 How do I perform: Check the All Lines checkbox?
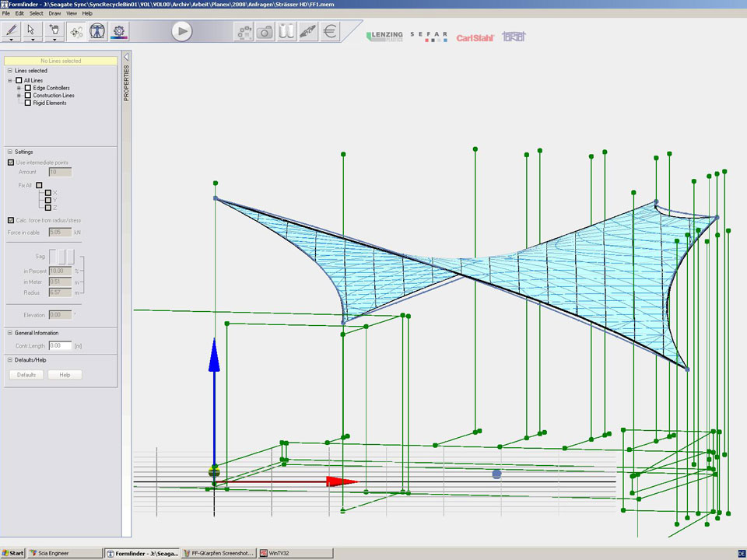pos(19,80)
